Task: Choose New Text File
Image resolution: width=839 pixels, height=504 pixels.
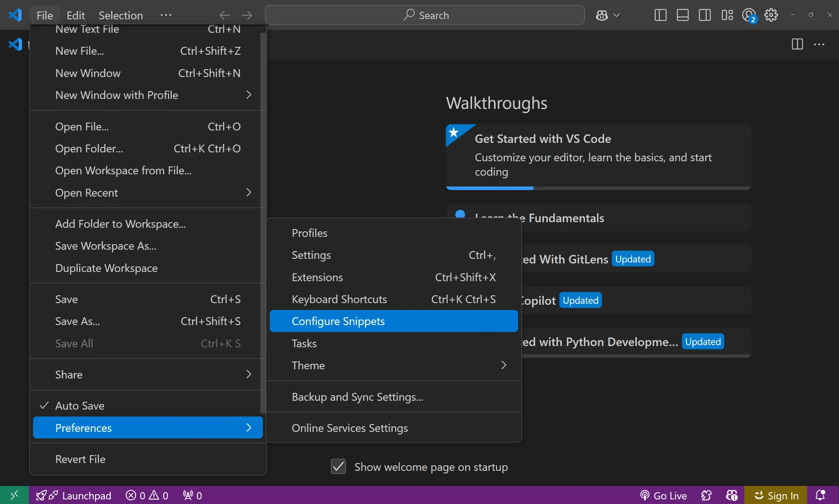Action: pyautogui.click(x=146, y=29)
